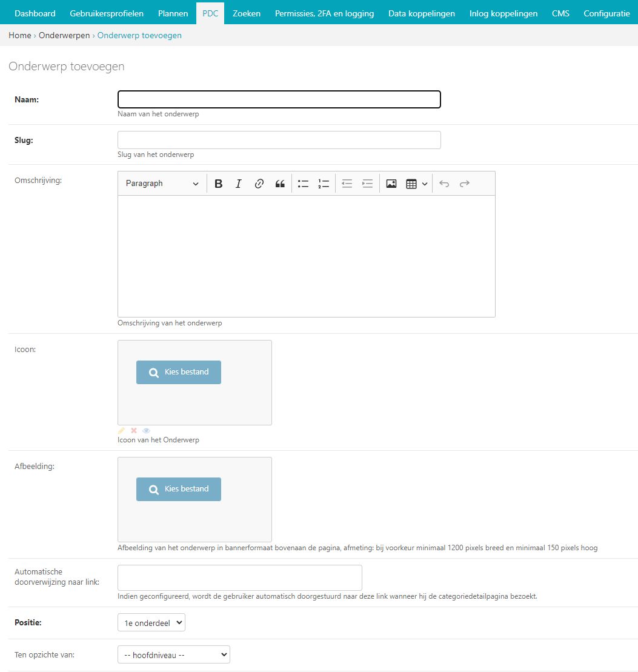Click the undo arrow in the editor
Viewport: 638px width, 672px height.
(x=444, y=184)
